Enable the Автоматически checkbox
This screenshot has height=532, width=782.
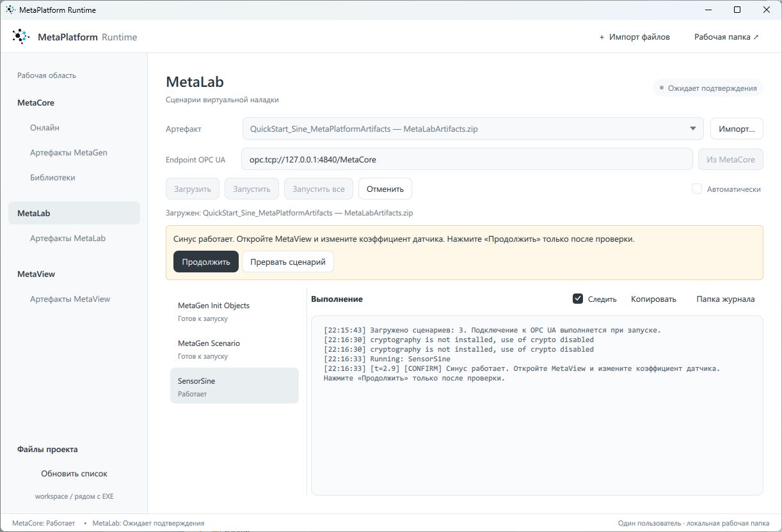pos(697,189)
